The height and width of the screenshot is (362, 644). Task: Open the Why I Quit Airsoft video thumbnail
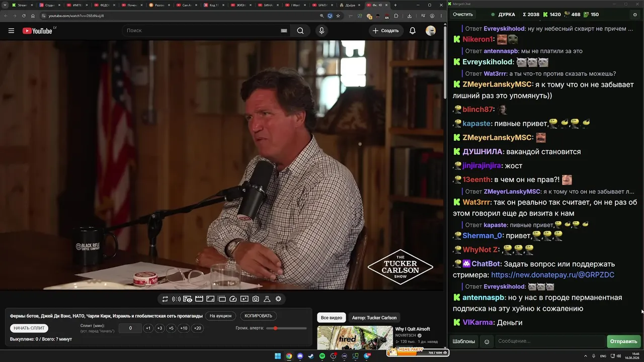355,337
